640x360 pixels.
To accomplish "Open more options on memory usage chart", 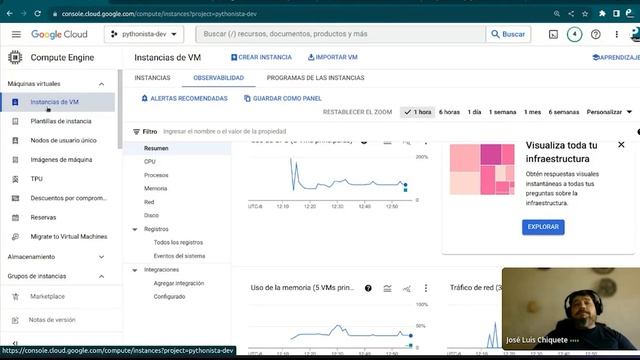I will coord(426,288).
